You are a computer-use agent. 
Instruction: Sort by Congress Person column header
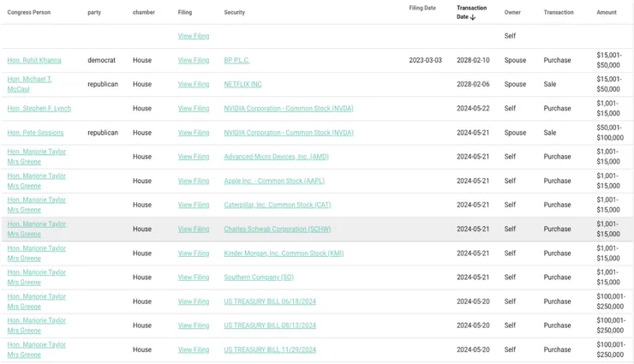pos(29,13)
